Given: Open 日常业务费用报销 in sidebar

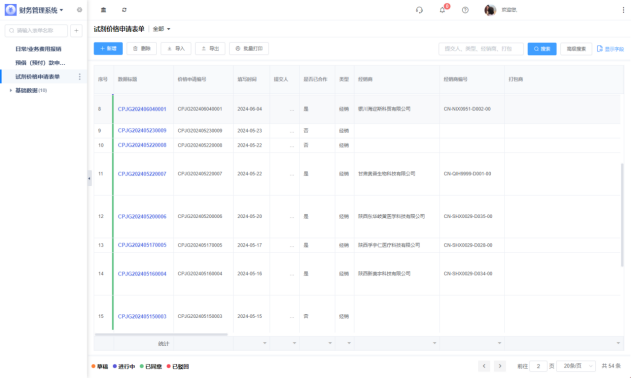Looking at the screenshot, I should pos(38,49).
